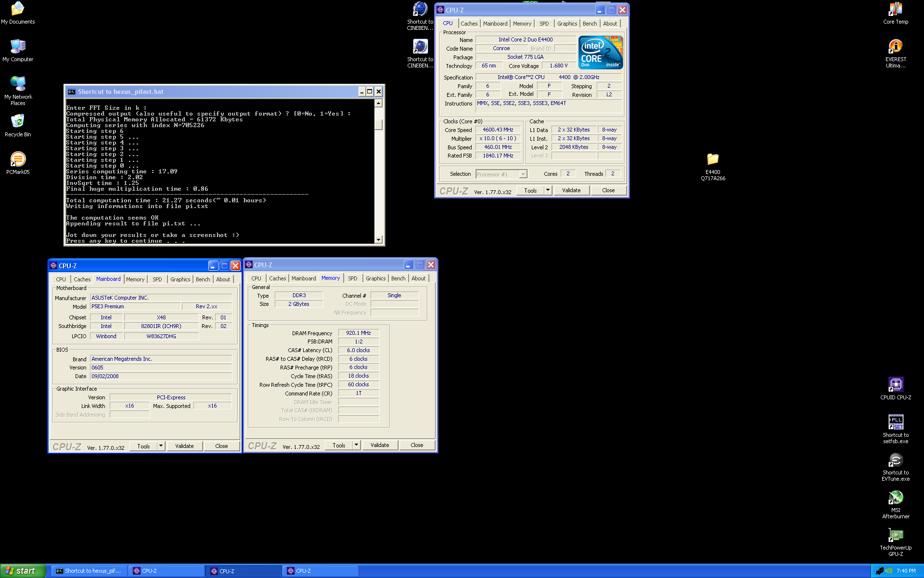The image size is (924, 578).
Task: Launch EVEREST Ultimate desktop icon
Action: pos(896,53)
